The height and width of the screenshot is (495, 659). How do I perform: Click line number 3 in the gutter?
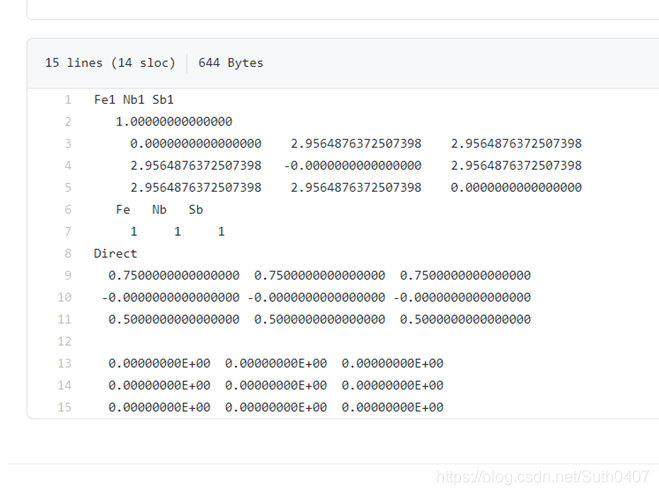68,144
